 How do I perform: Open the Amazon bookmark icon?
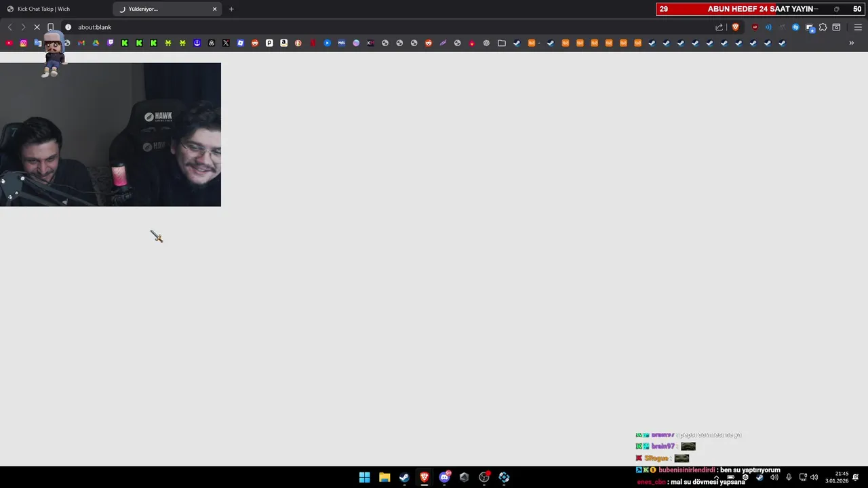283,43
